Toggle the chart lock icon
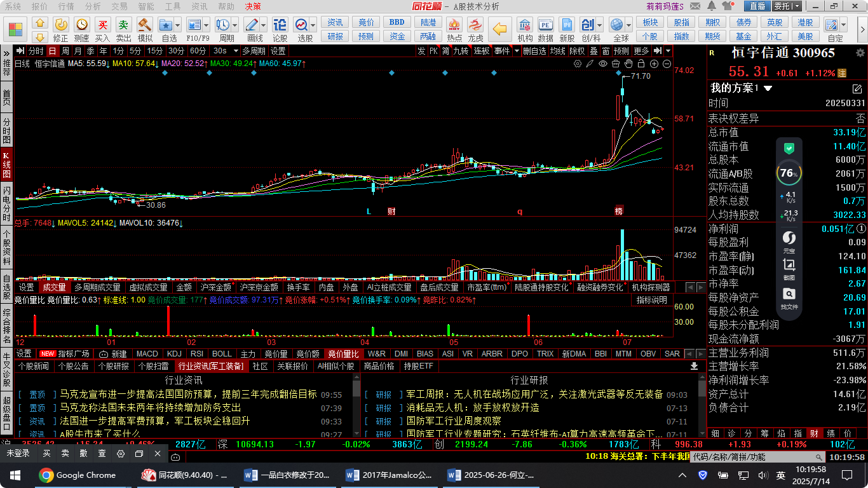Image resolution: width=868 pixels, height=488 pixels. click(642, 64)
